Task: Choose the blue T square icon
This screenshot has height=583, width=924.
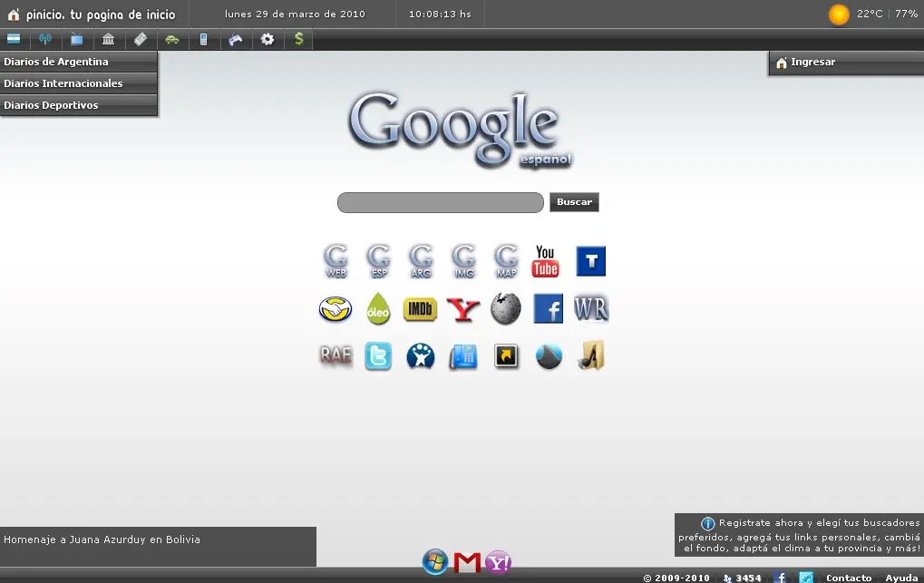Action: point(591,261)
